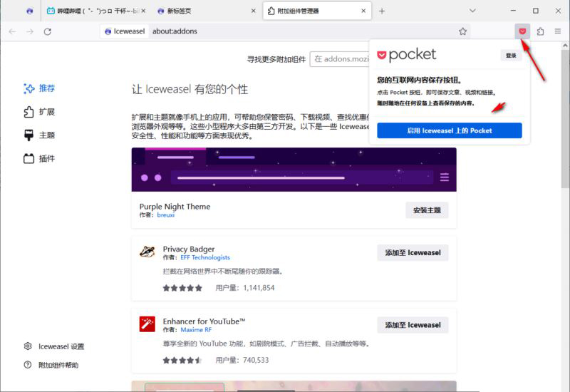Click the page vertical scrollbar thumb

[565, 120]
